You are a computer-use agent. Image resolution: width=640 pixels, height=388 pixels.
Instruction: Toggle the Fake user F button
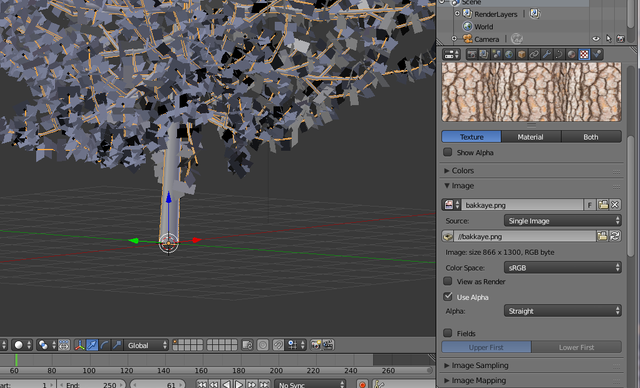point(589,205)
